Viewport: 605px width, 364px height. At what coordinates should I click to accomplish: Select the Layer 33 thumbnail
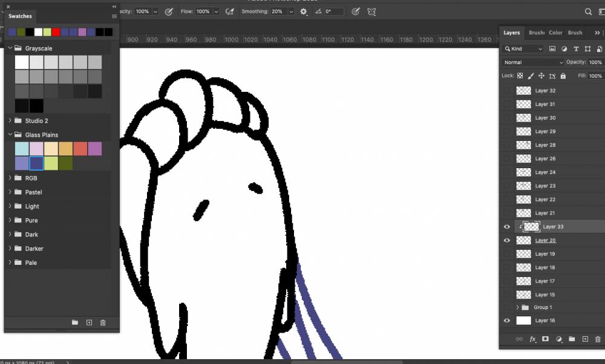(531, 227)
